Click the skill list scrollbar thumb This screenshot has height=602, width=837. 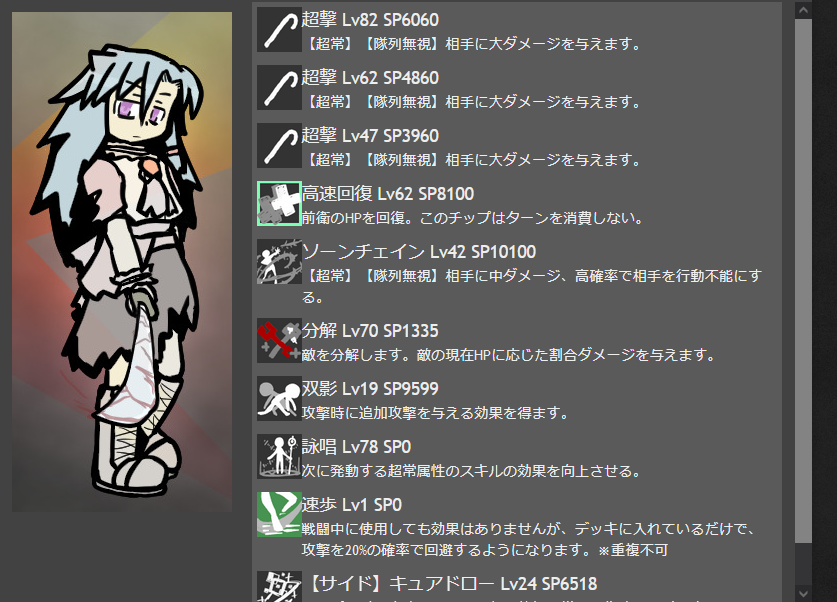pyautogui.click(x=803, y=281)
